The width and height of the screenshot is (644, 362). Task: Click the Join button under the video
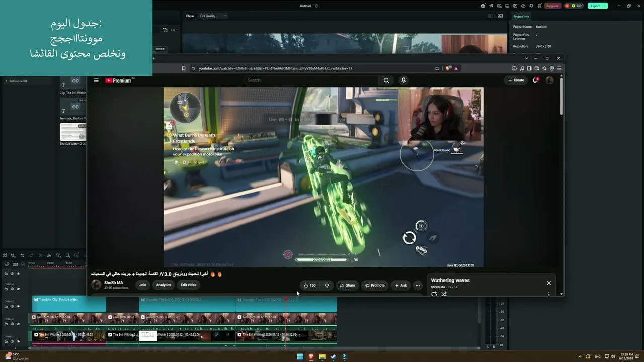coord(143,285)
